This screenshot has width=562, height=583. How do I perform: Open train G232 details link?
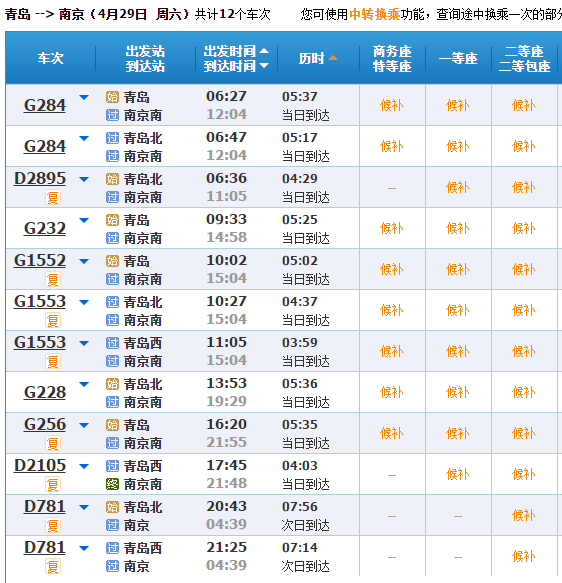coord(45,228)
